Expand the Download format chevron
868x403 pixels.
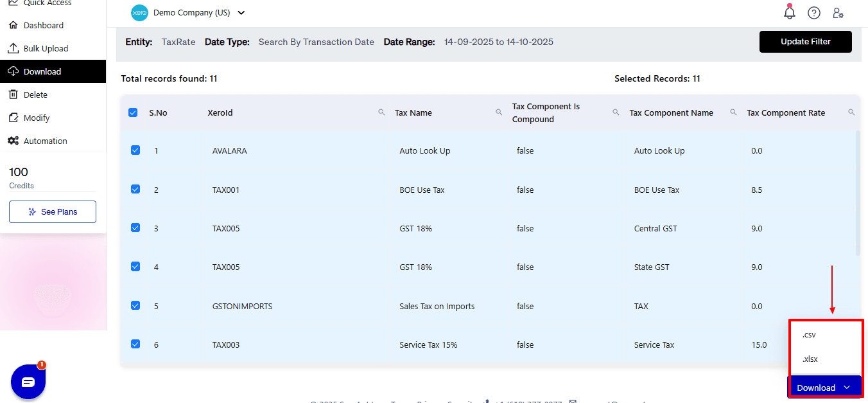pos(847,386)
